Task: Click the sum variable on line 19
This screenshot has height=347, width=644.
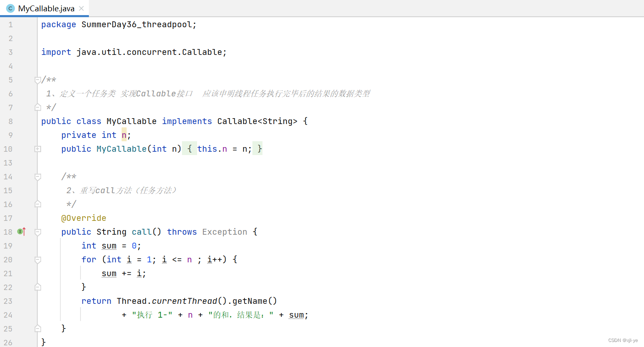Action: pos(109,246)
